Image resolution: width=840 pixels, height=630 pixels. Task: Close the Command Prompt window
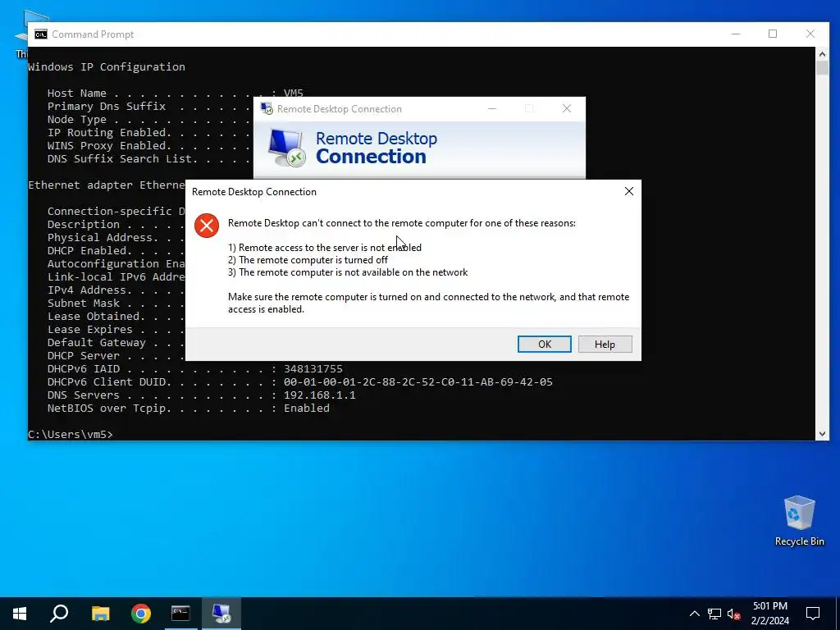810,34
